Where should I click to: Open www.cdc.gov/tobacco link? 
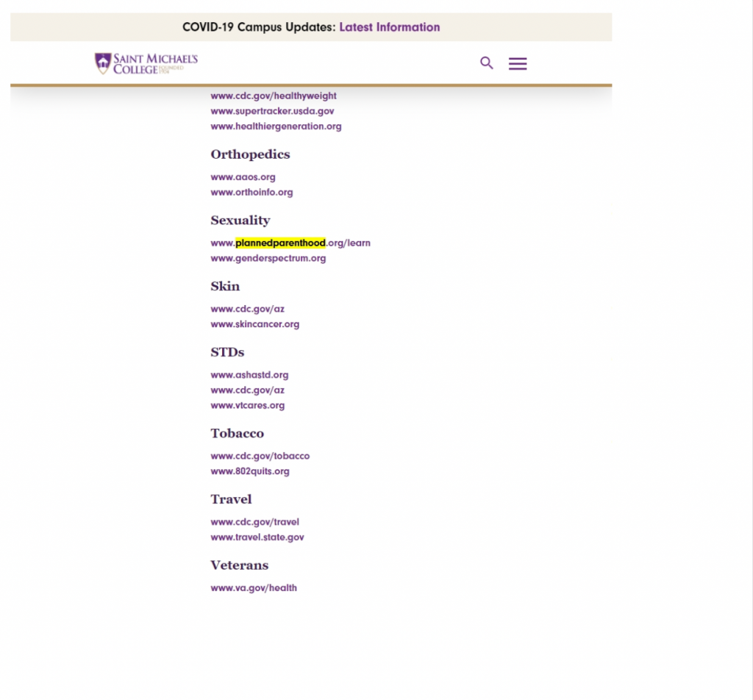pos(260,456)
